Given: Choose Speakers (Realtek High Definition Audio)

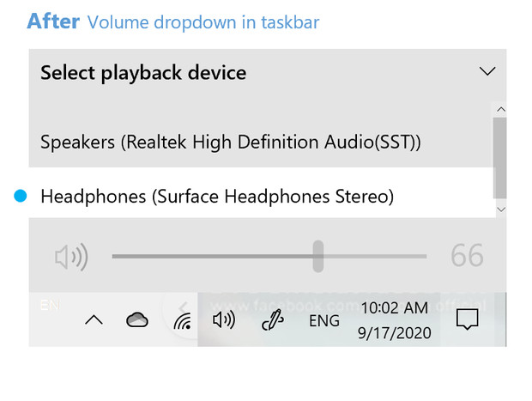Looking at the screenshot, I should click(230, 141).
